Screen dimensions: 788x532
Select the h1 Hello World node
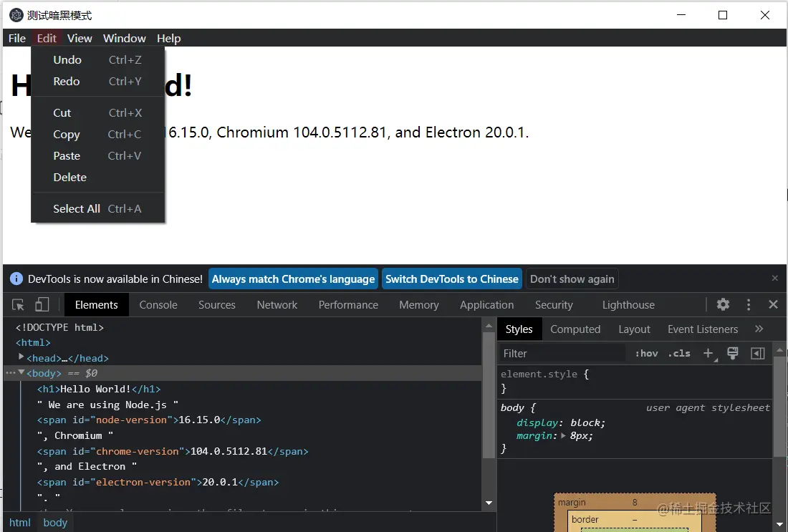[x=99, y=389]
